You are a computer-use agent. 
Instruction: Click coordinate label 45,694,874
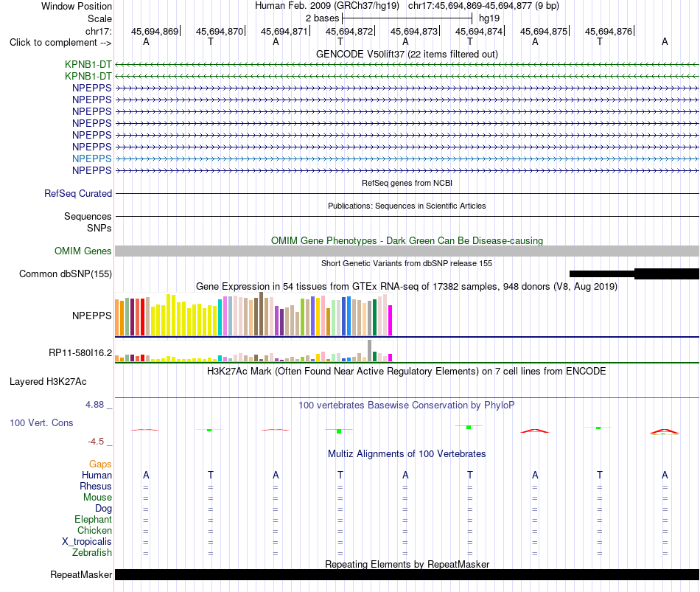click(x=478, y=31)
